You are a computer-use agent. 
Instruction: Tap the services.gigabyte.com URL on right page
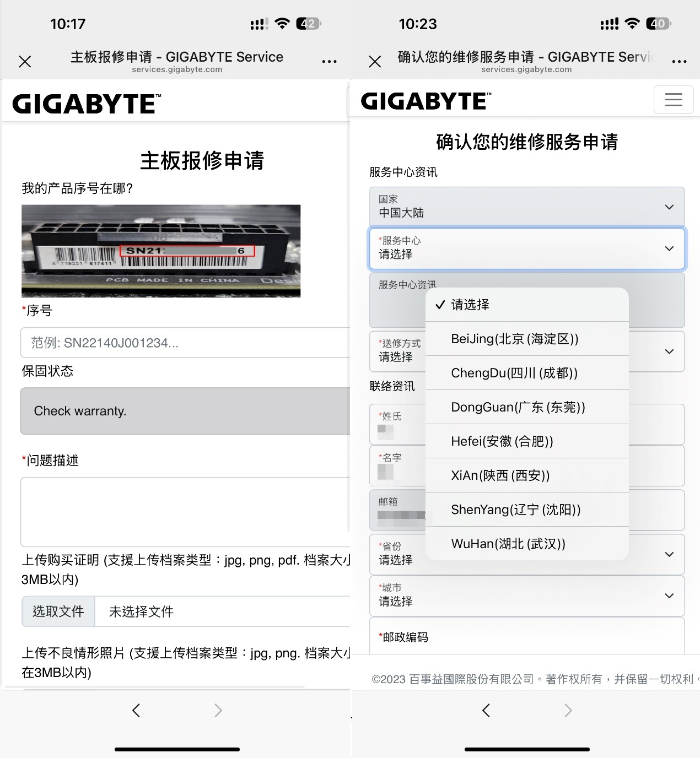(526, 69)
